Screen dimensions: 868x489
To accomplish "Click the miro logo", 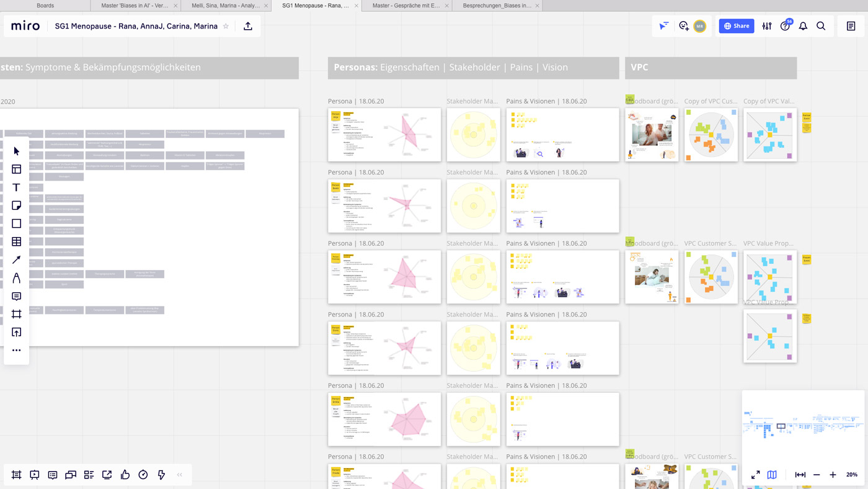I will click(25, 26).
